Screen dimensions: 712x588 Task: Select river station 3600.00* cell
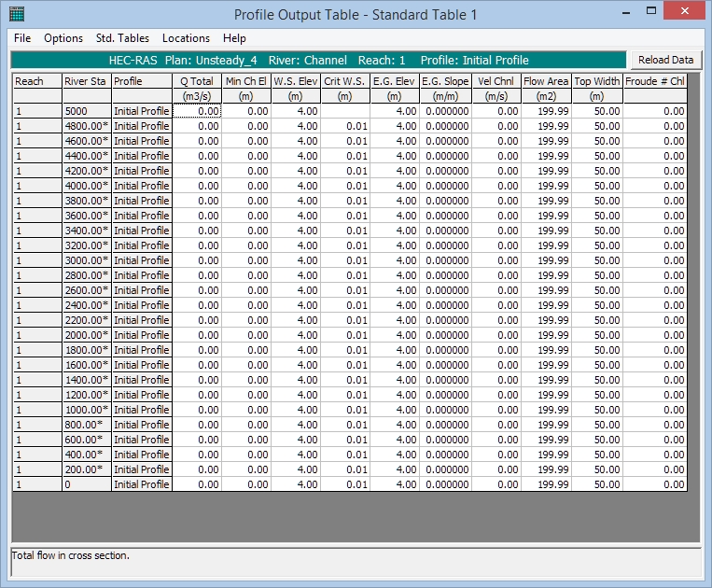point(87,216)
